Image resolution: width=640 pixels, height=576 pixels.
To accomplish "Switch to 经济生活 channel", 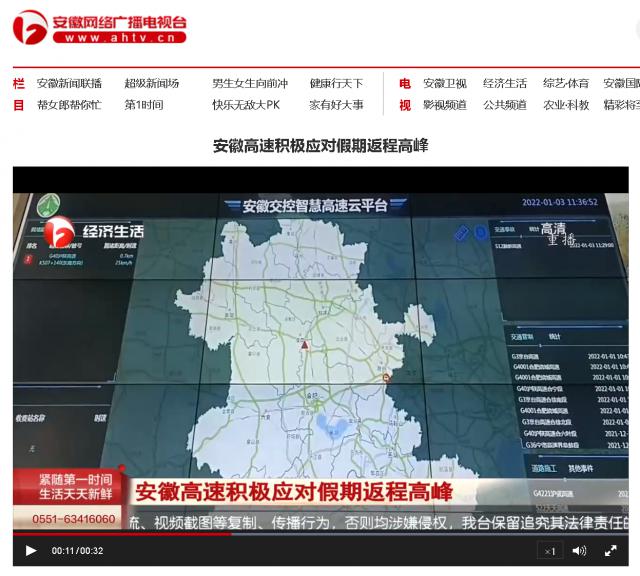I will click(505, 84).
